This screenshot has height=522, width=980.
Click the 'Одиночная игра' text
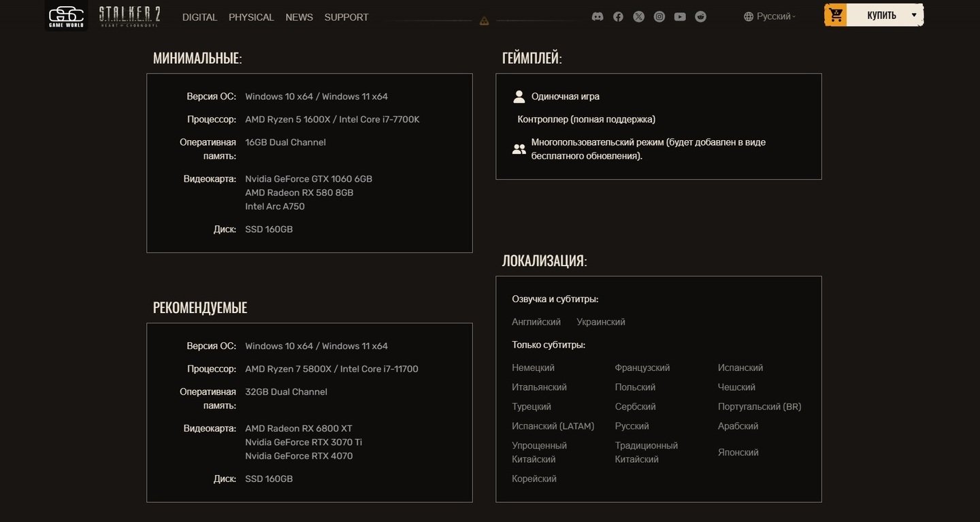(566, 97)
